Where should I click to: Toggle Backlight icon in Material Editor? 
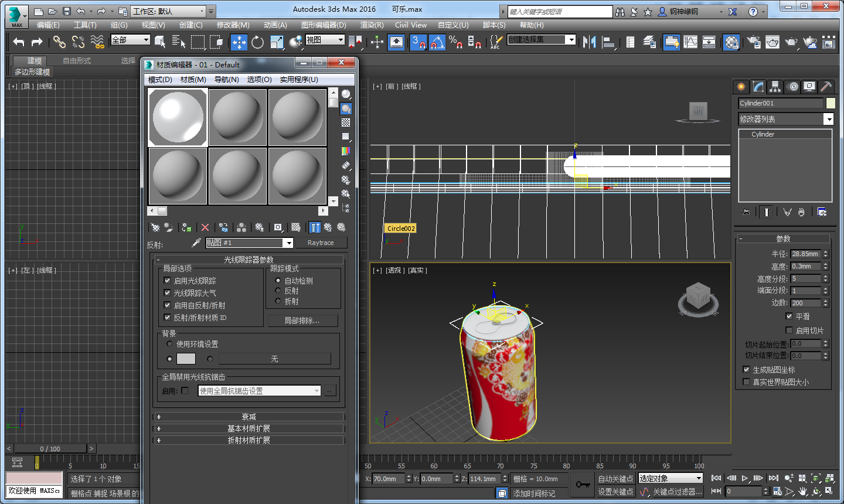(x=346, y=108)
